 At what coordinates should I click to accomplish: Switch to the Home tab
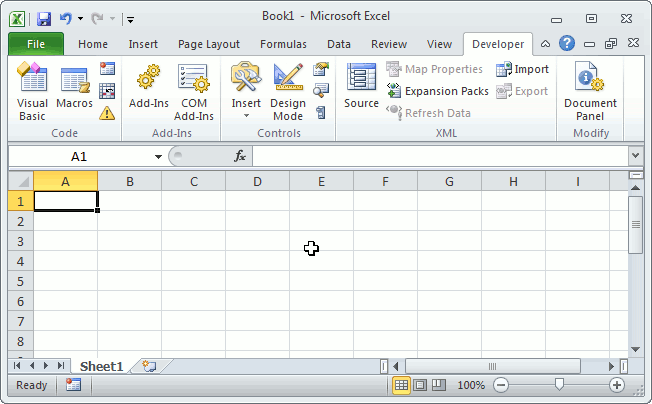(93, 44)
